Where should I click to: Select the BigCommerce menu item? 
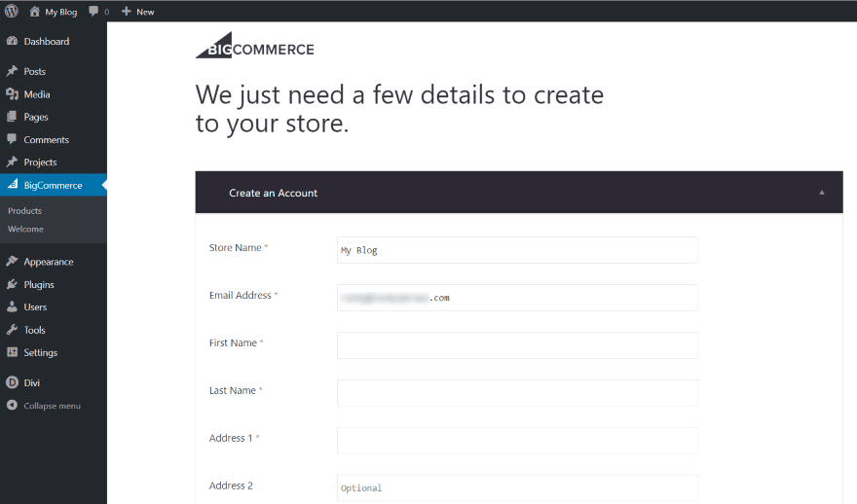point(53,185)
